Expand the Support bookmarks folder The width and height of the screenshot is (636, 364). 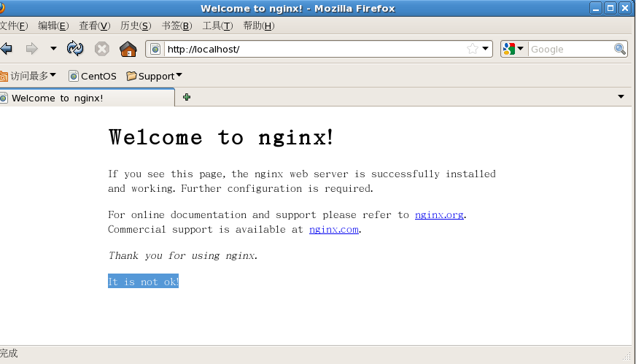pos(154,76)
